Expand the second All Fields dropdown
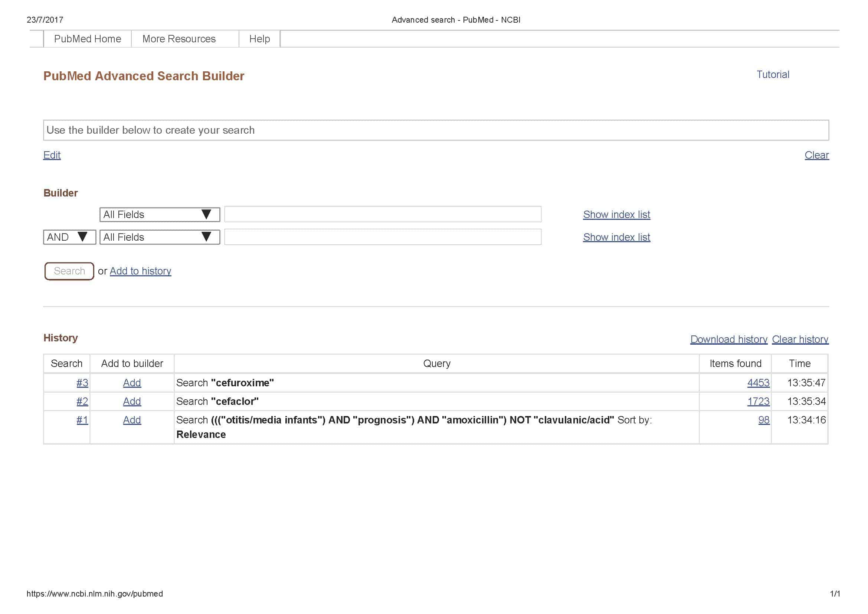 tap(160, 237)
